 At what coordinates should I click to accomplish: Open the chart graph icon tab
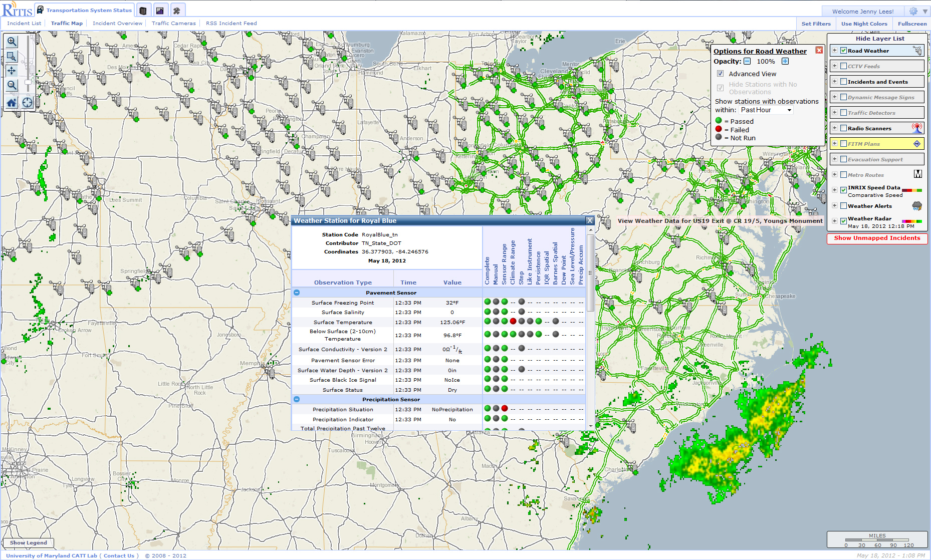[160, 10]
